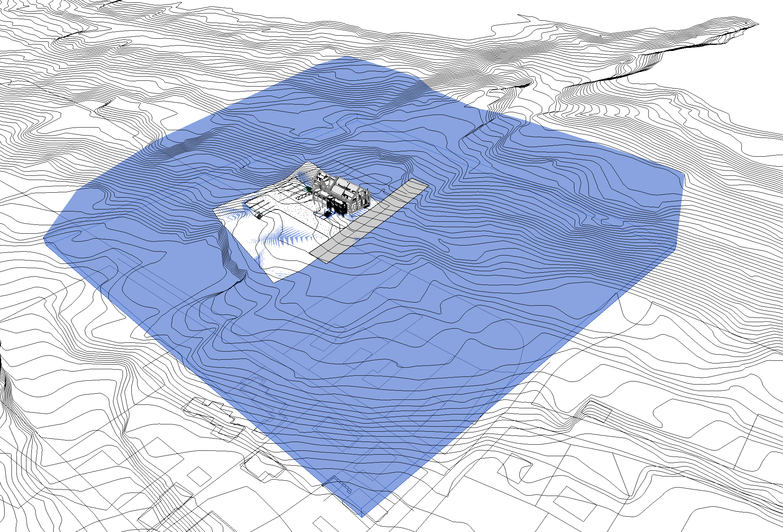
Task: Click the sharp ridge tip at the top right
Action: tap(757, 25)
